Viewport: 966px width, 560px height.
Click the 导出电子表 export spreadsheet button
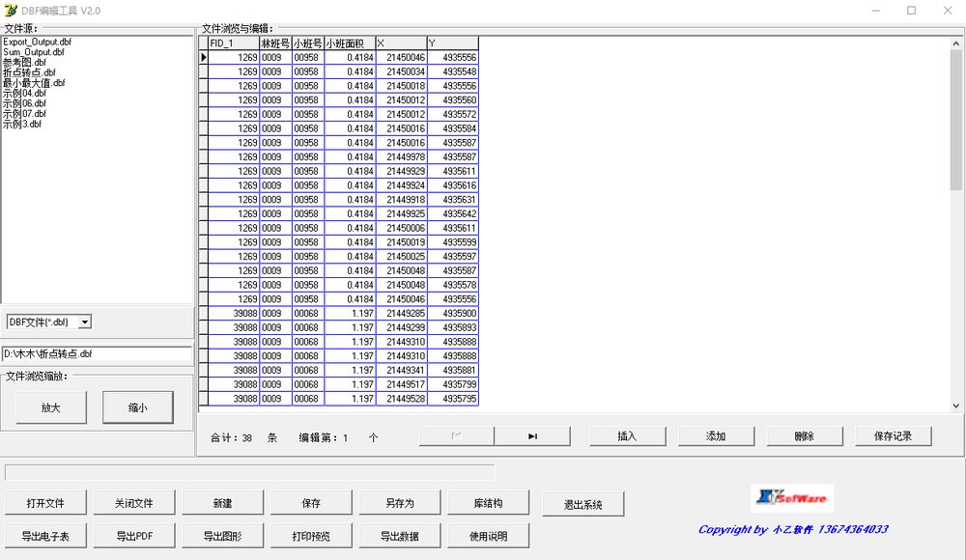point(45,536)
